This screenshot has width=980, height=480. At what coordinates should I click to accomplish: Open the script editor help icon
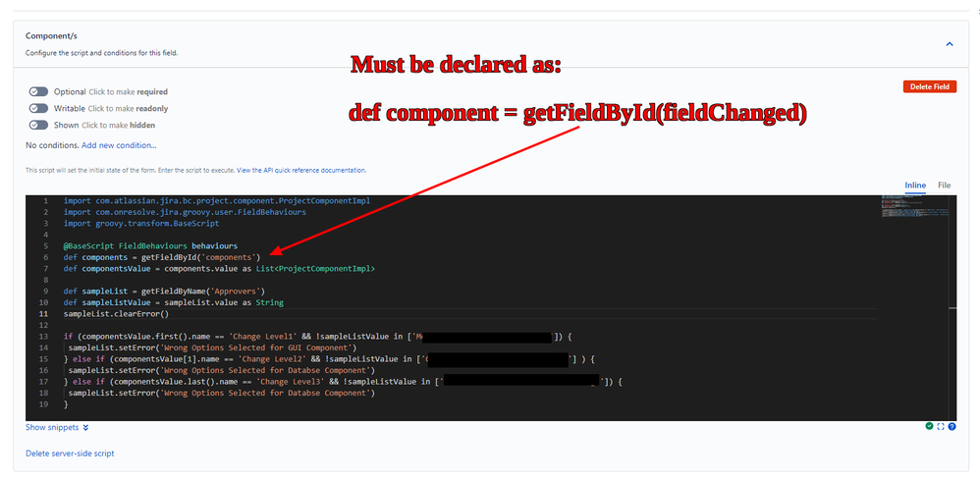coord(952,426)
